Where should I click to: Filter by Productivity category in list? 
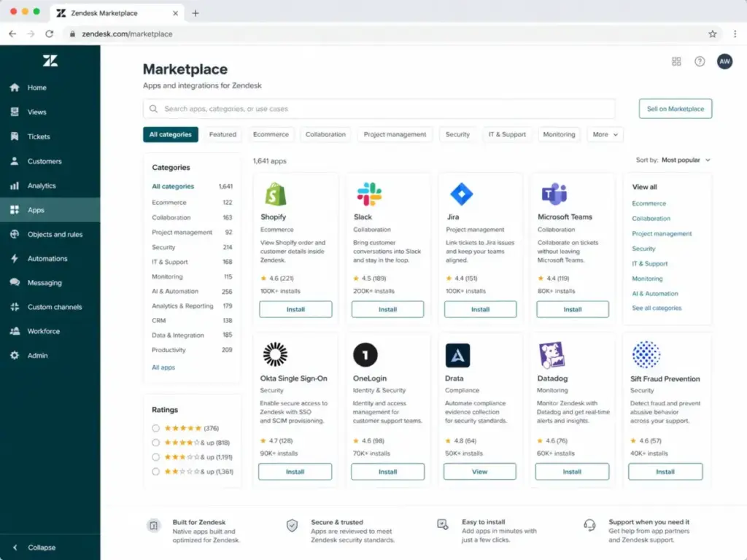(192, 350)
